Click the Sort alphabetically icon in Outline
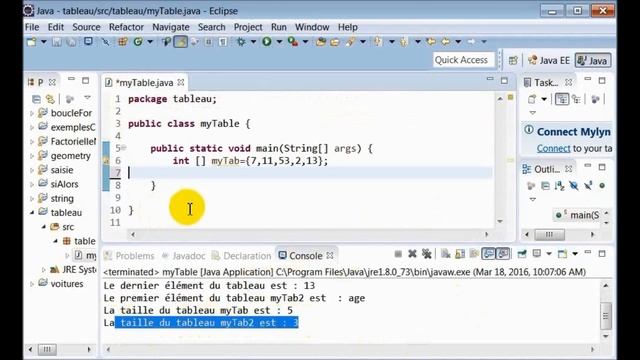The image size is (640, 360). pos(559,186)
